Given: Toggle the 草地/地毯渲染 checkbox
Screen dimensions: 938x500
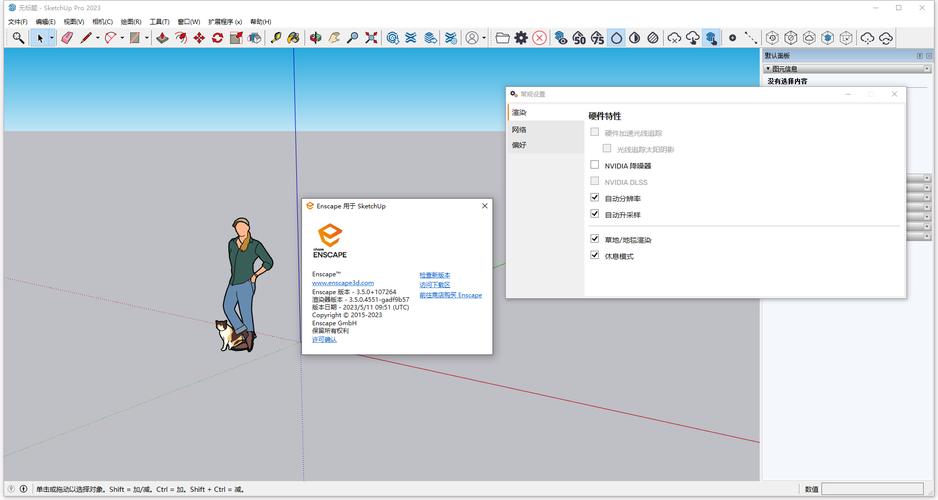Looking at the screenshot, I should pos(595,239).
